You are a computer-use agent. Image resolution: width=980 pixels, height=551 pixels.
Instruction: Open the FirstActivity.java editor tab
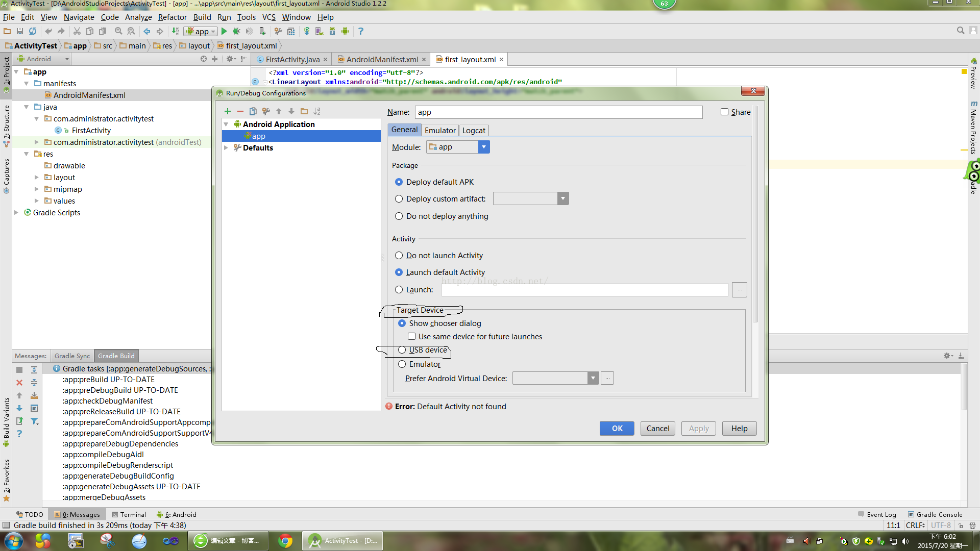pyautogui.click(x=292, y=59)
